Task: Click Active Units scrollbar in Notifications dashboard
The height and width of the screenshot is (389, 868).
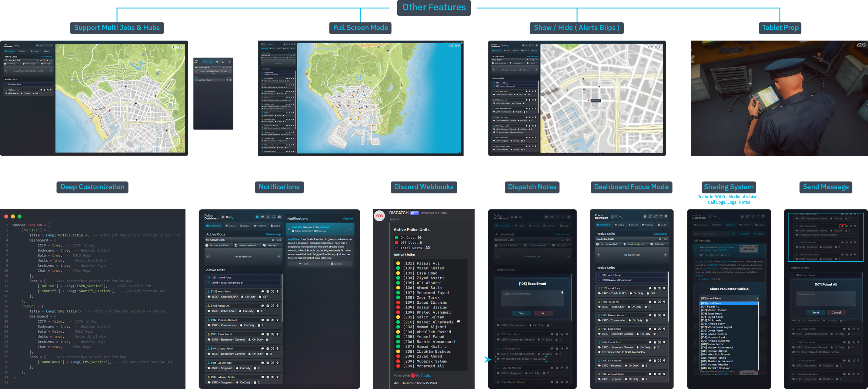Action: 282,298
